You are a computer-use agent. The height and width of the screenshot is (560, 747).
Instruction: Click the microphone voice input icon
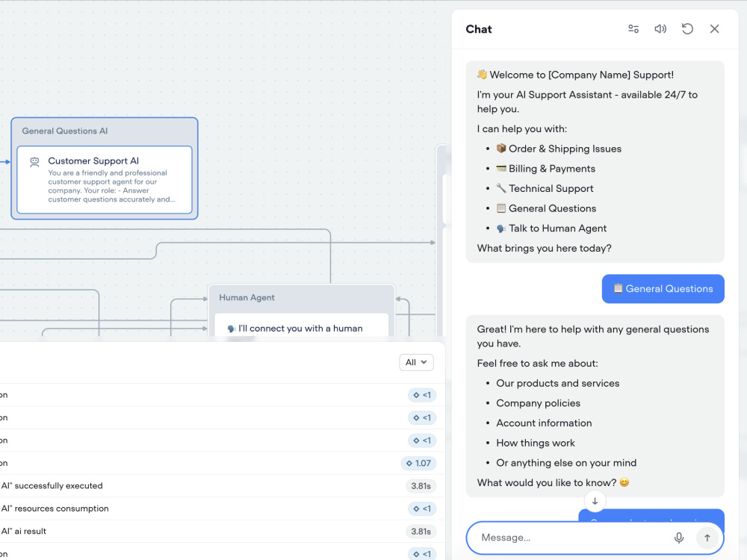(x=679, y=538)
